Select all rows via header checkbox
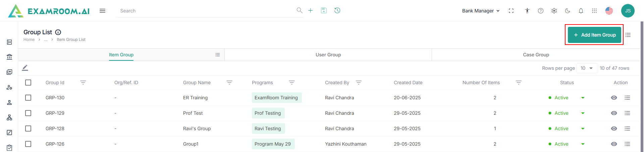Image resolution: width=644 pixels, height=152 pixels. [28, 83]
